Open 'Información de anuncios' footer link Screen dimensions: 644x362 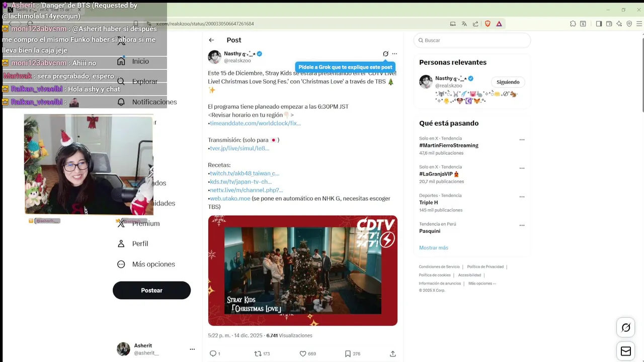coord(440,284)
